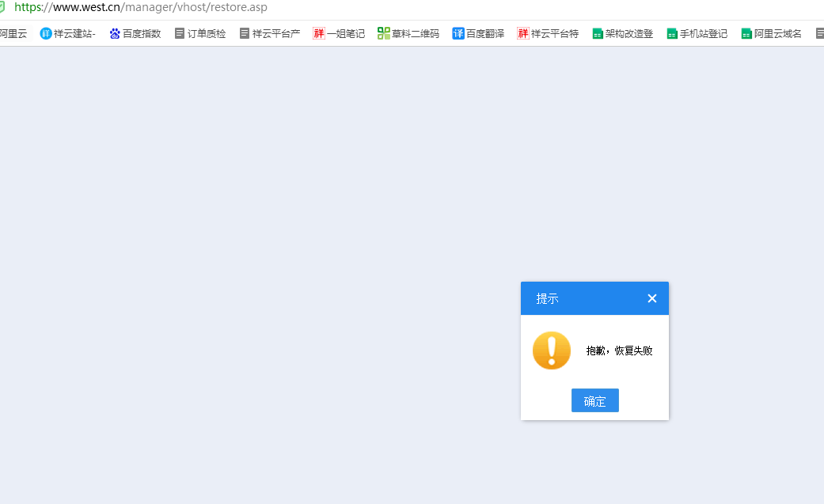Click the 百度翻译 translate favicon

point(458,33)
